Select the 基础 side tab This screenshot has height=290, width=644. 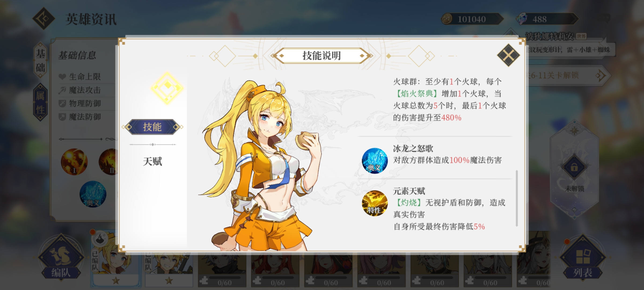(41, 60)
